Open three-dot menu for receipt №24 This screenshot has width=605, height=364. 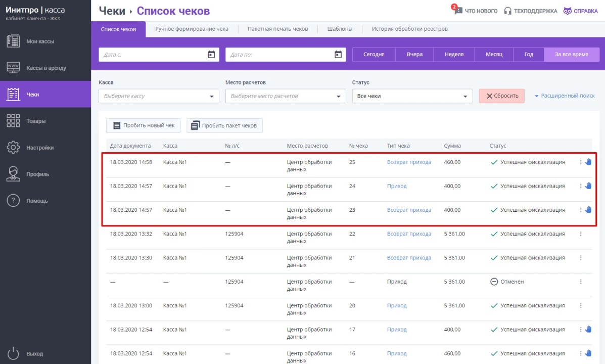[x=580, y=186]
